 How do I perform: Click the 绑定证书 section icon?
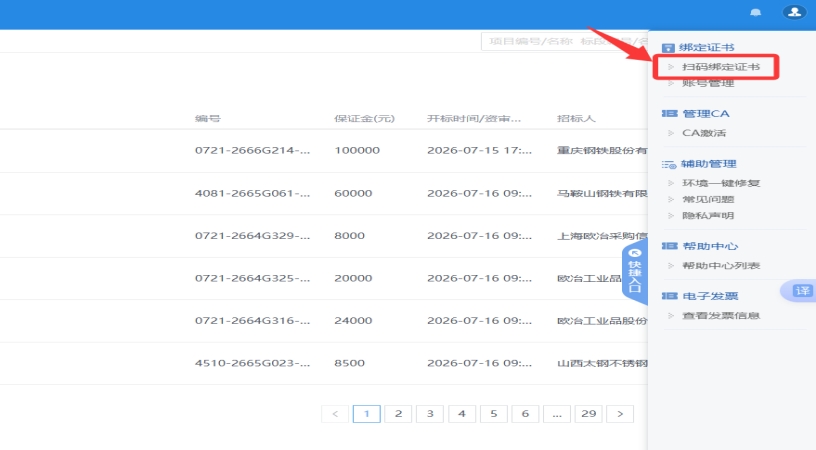pyautogui.click(x=668, y=48)
